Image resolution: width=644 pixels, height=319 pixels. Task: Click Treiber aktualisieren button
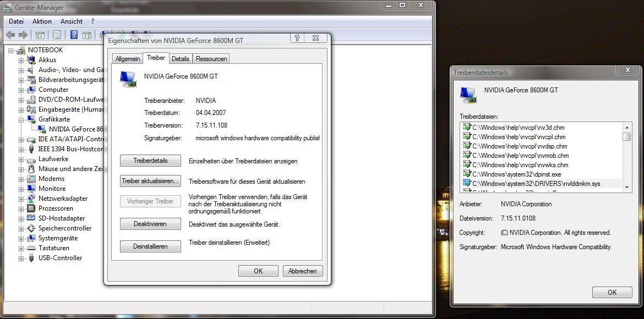tap(150, 181)
